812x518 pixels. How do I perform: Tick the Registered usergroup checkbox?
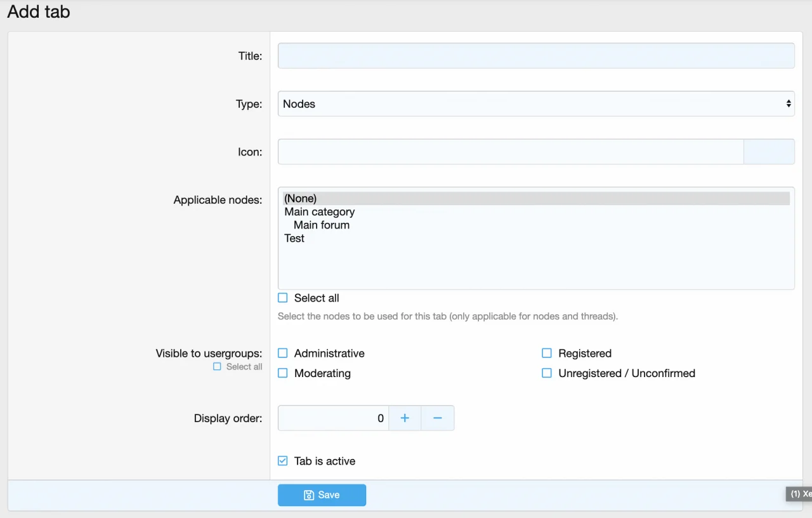click(547, 354)
